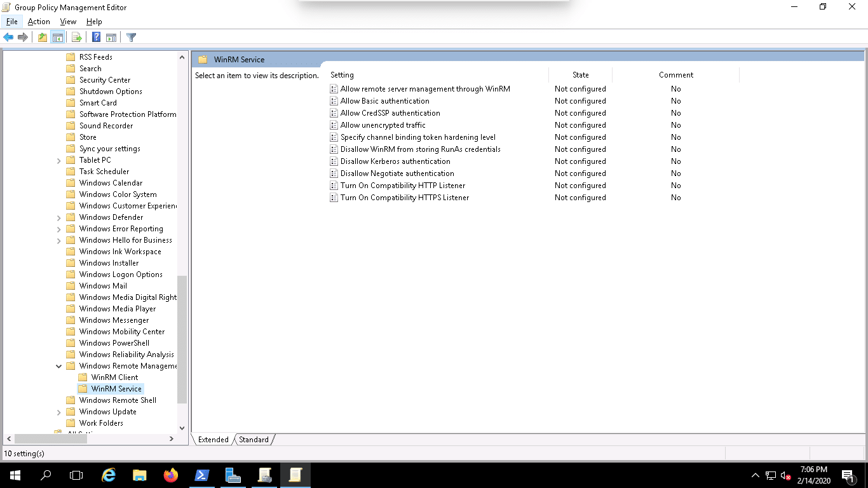Viewport: 868px width, 488px height.
Task: Expand the Windows Error Reporting node
Action: click(x=59, y=229)
